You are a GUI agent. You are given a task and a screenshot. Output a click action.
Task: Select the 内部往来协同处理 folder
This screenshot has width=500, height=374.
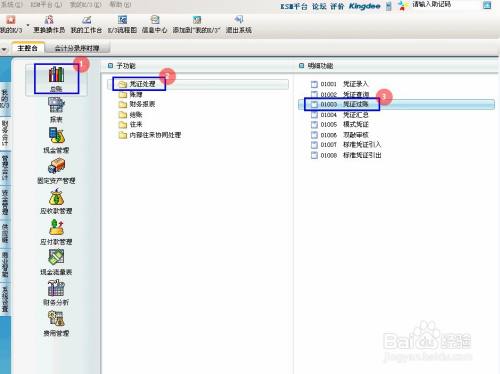coord(150,135)
